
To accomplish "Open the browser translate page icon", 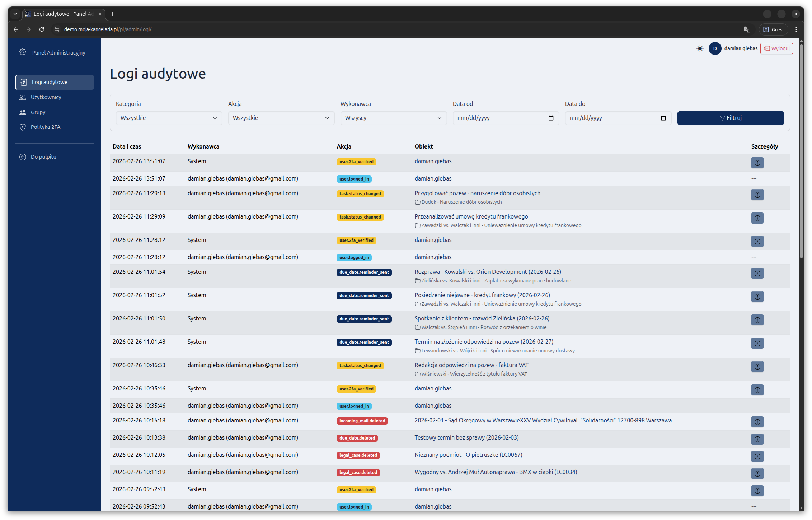I will pyautogui.click(x=747, y=29).
